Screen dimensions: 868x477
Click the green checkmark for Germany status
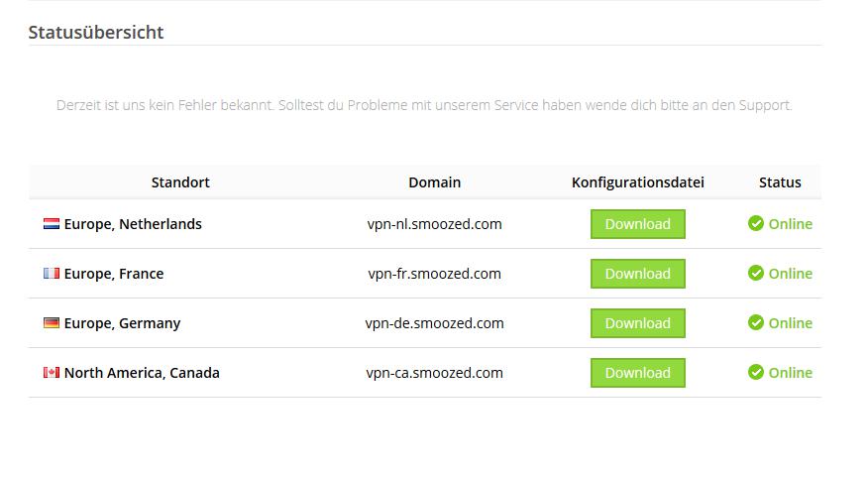(x=756, y=322)
